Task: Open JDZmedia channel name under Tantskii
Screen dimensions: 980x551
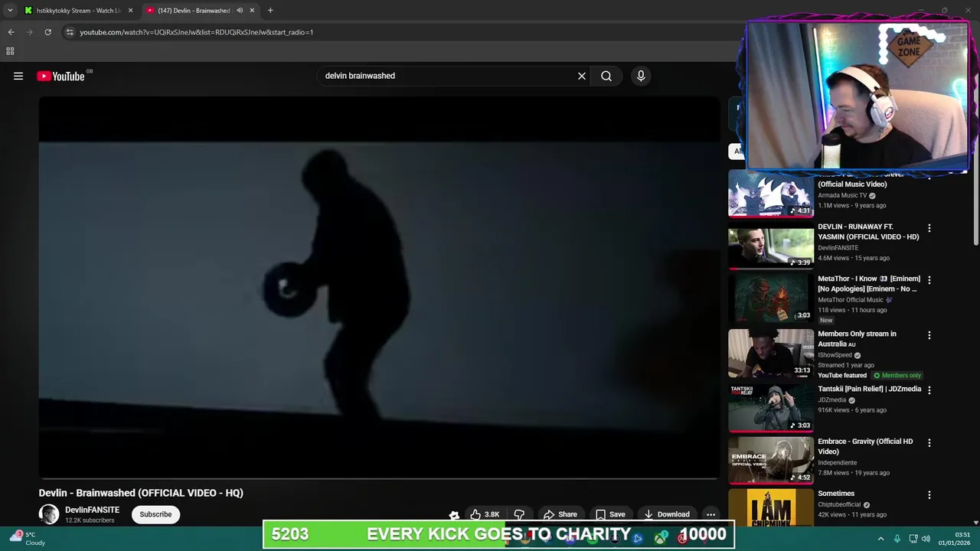Action: pos(831,399)
